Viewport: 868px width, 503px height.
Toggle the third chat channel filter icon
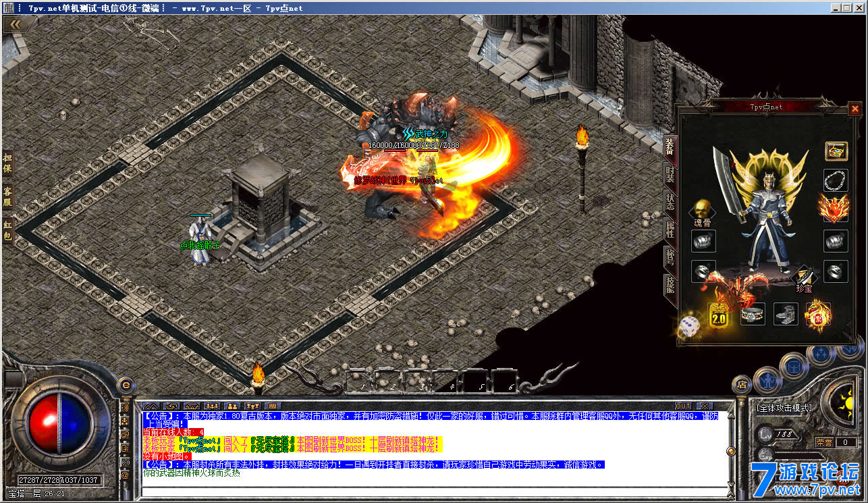[125, 435]
